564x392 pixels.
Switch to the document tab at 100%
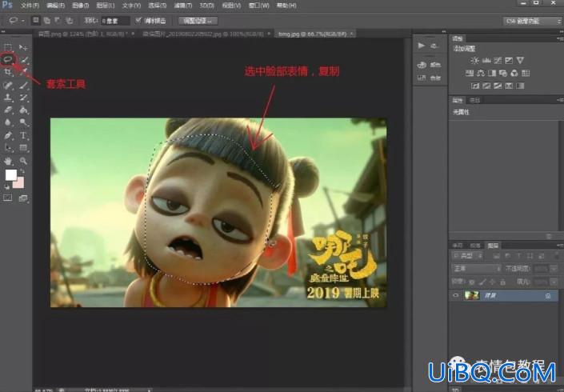pyautogui.click(x=203, y=34)
